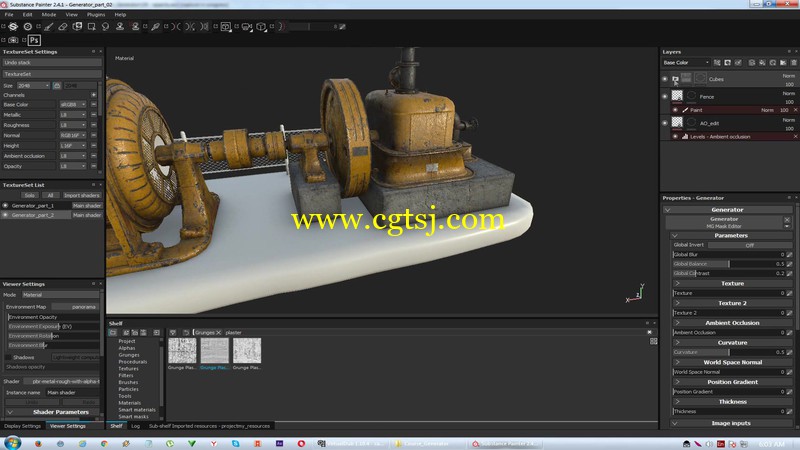The height and width of the screenshot is (450, 800).
Task: Switch to the 3D/2D split view icon
Action: click(x=226, y=27)
